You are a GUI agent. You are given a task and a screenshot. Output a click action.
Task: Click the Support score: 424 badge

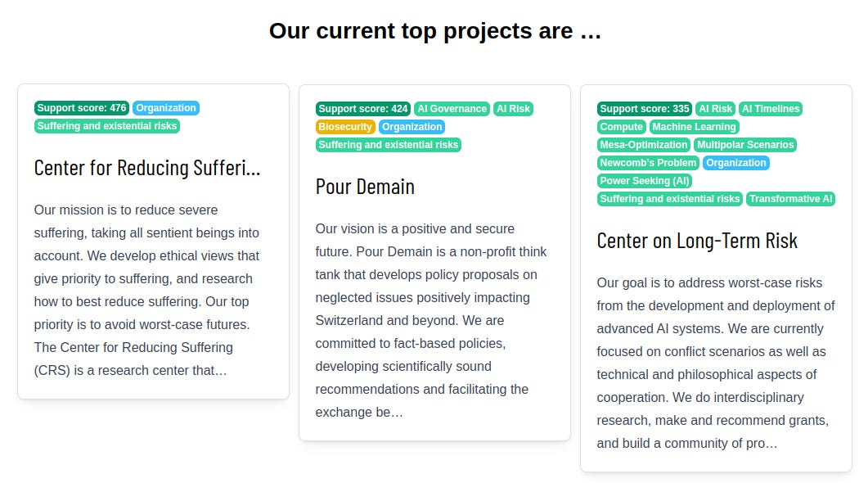pos(363,108)
